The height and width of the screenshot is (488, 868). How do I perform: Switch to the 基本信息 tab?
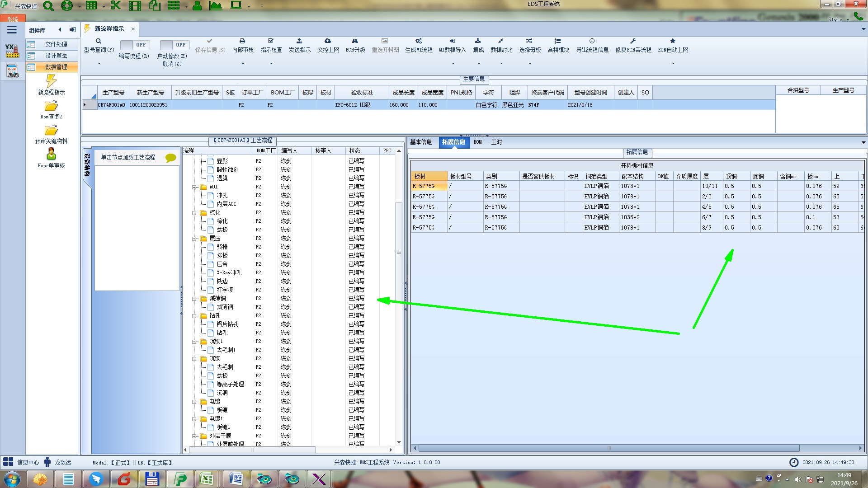coord(421,142)
